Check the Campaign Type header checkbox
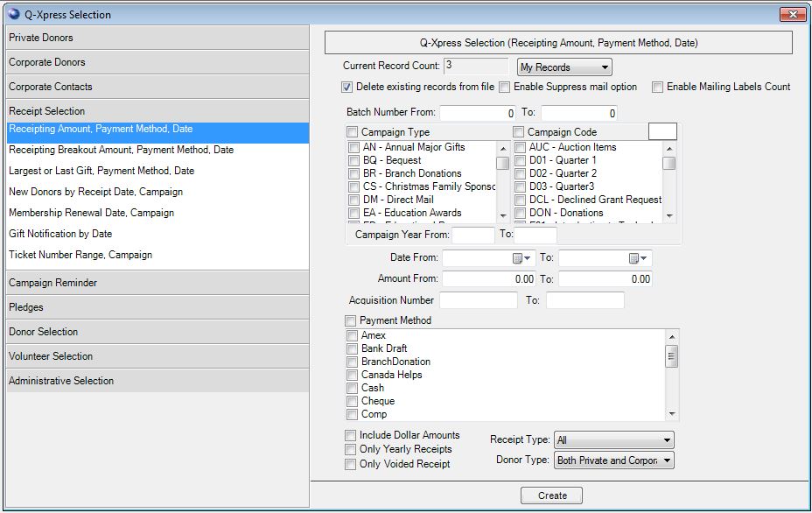This screenshot has width=812, height=513. click(x=352, y=132)
